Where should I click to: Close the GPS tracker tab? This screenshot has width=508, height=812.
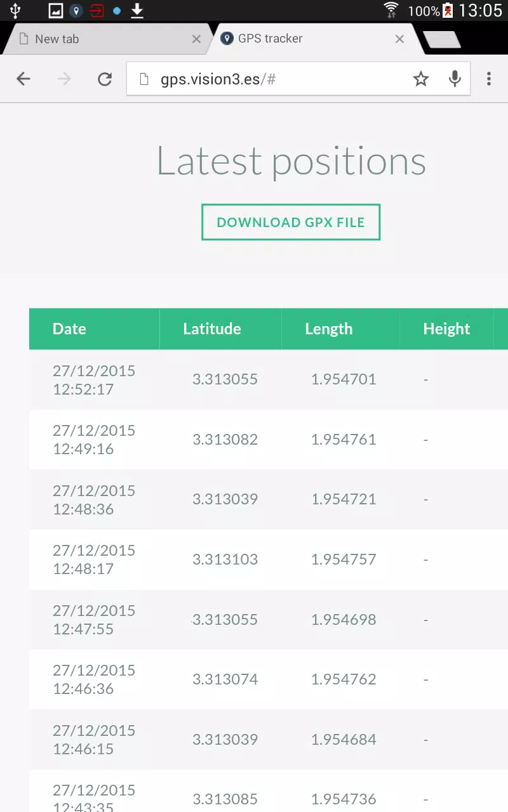pyautogui.click(x=399, y=39)
